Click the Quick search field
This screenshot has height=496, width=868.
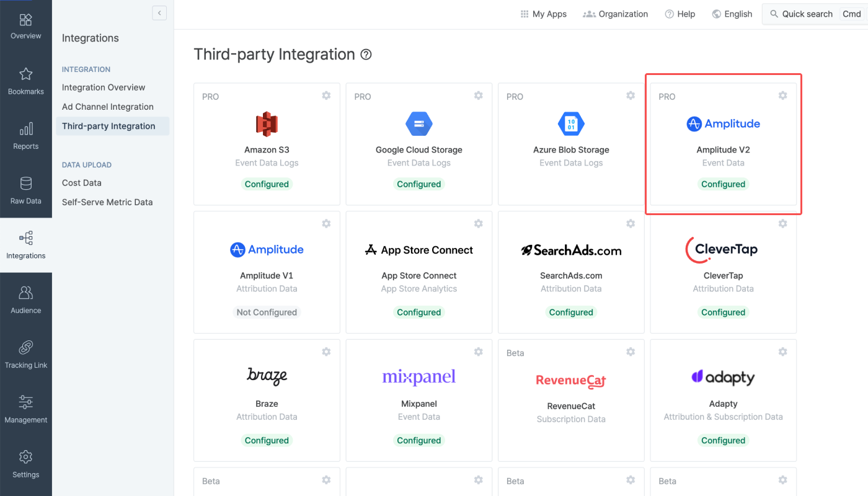(815, 14)
